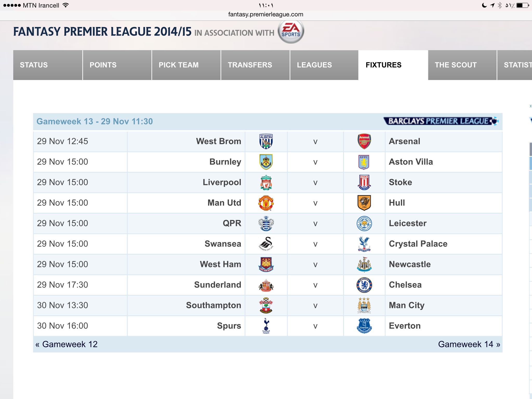Click the Hull tiger crest

click(364, 203)
